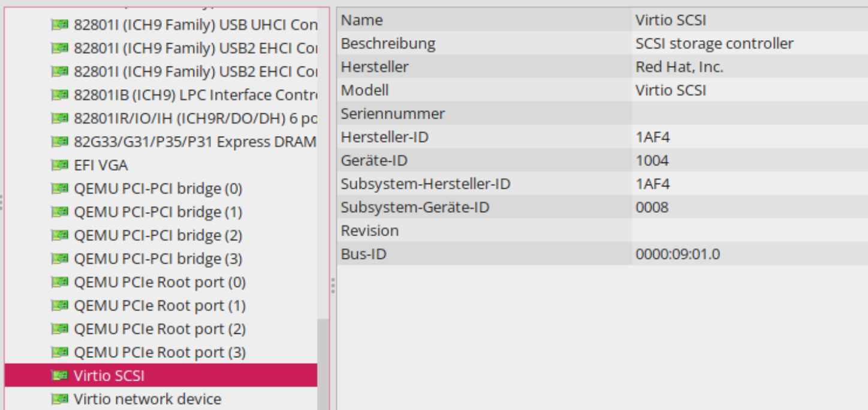
Task: Click the Virtio SCSI device icon
Action: pyautogui.click(x=59, y=376)
